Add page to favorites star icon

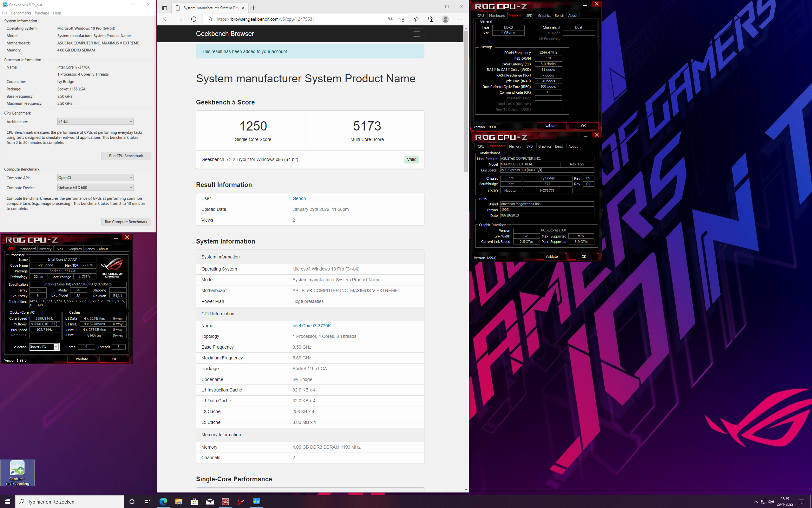402,19
